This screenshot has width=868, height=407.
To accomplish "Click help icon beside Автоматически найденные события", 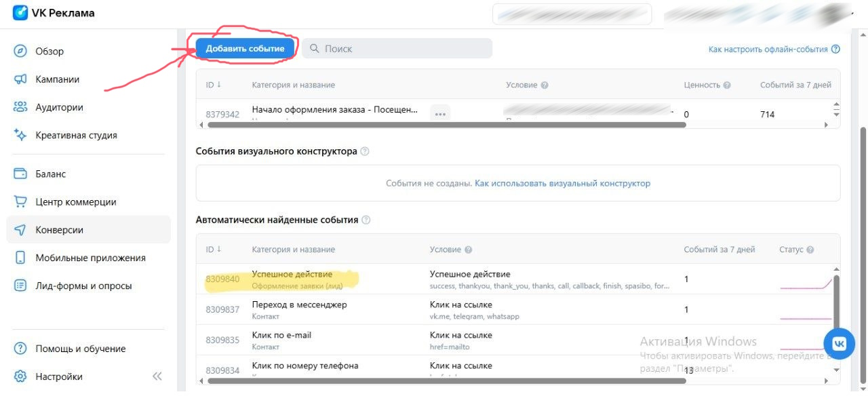I will [x=366, y=220].
